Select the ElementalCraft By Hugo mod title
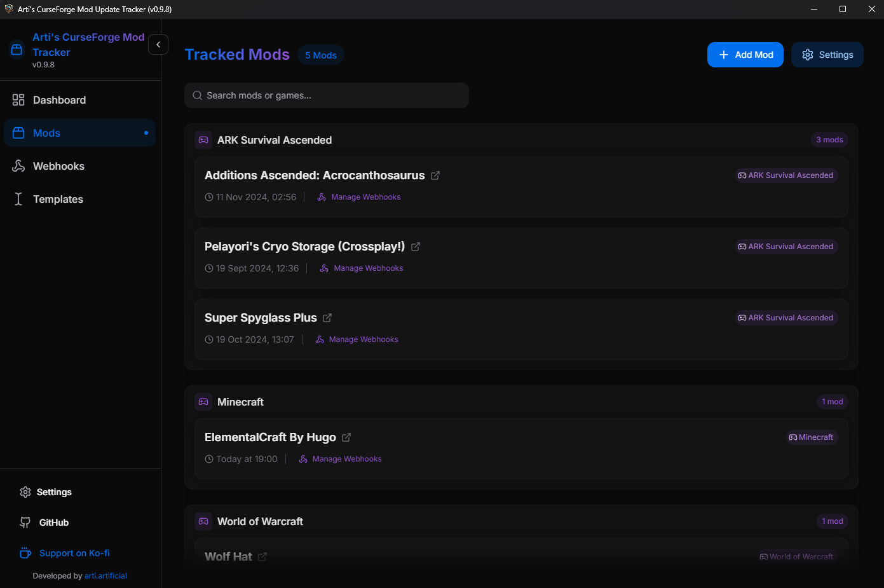Image resolution: width=884 pixels, height=588 pixels. (x=270, y=437)
